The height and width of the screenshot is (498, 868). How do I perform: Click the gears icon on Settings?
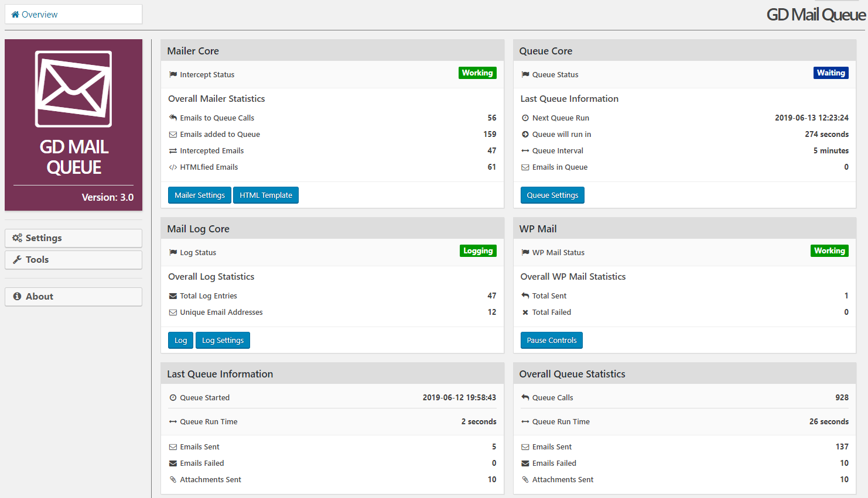[x=18, y=238]
